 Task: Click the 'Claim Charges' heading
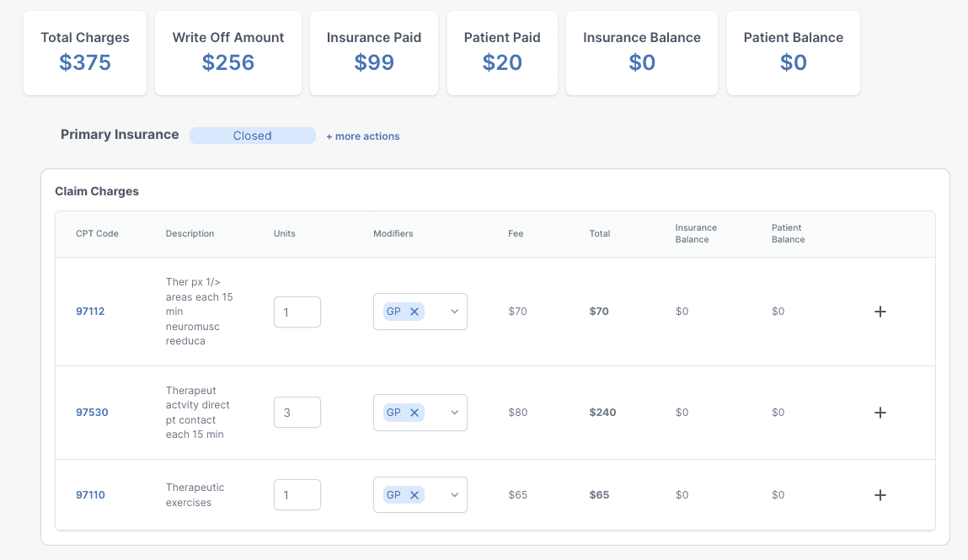[97, 191]
